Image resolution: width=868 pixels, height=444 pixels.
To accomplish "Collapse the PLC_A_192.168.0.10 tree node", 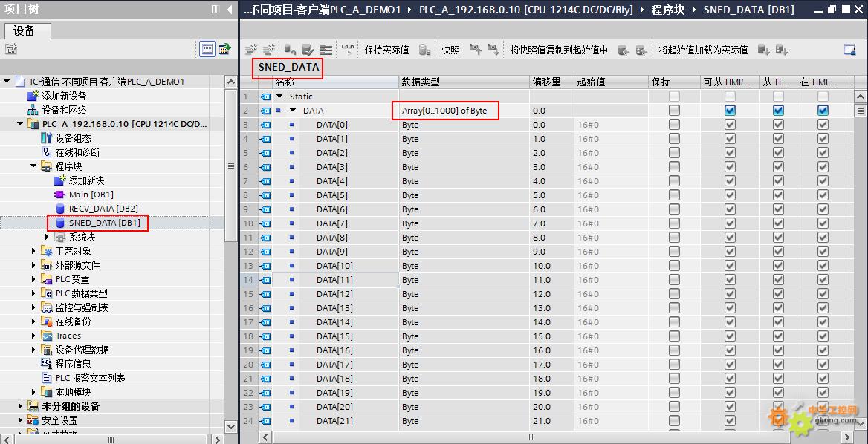I will pos(21,124).
